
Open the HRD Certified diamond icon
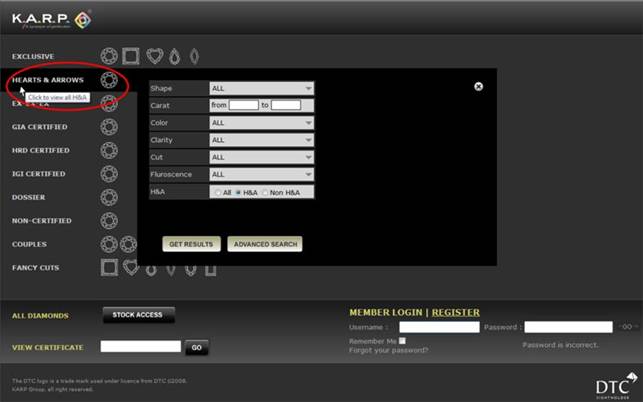(x=109, y=150)
